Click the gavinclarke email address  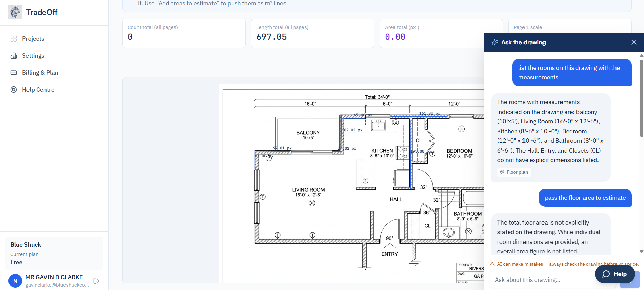57,285
